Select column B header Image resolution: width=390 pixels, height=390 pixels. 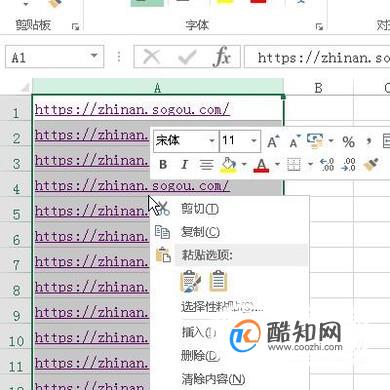pos(318,87)
